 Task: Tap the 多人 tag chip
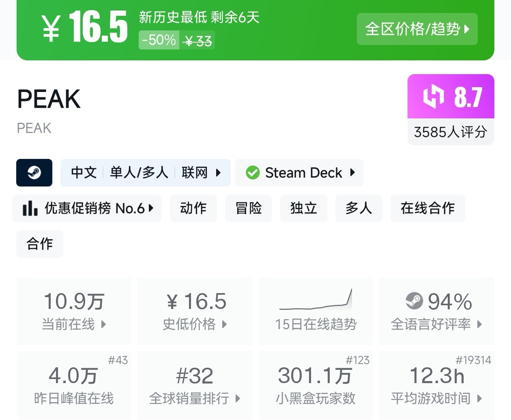pyautogui.click(x=359, y=208)
